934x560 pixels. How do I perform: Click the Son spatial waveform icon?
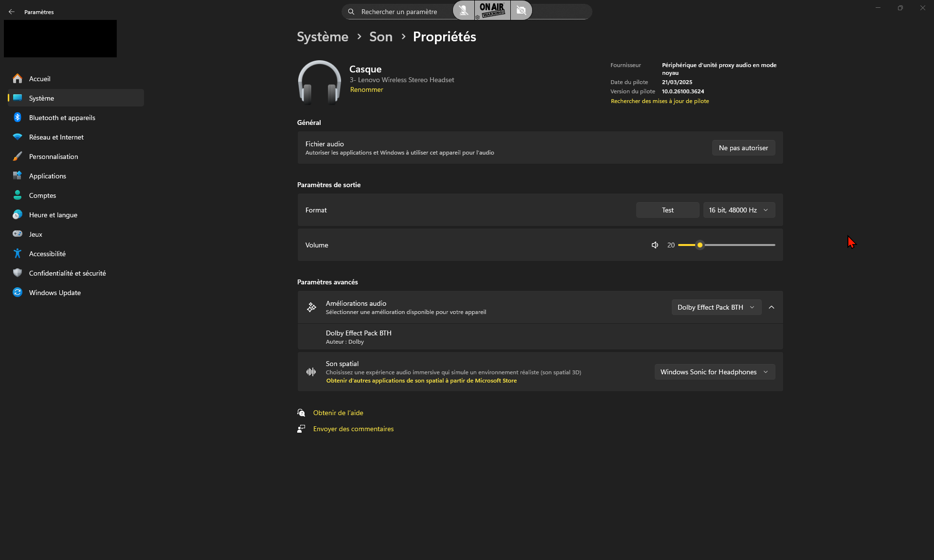[311, 372]
